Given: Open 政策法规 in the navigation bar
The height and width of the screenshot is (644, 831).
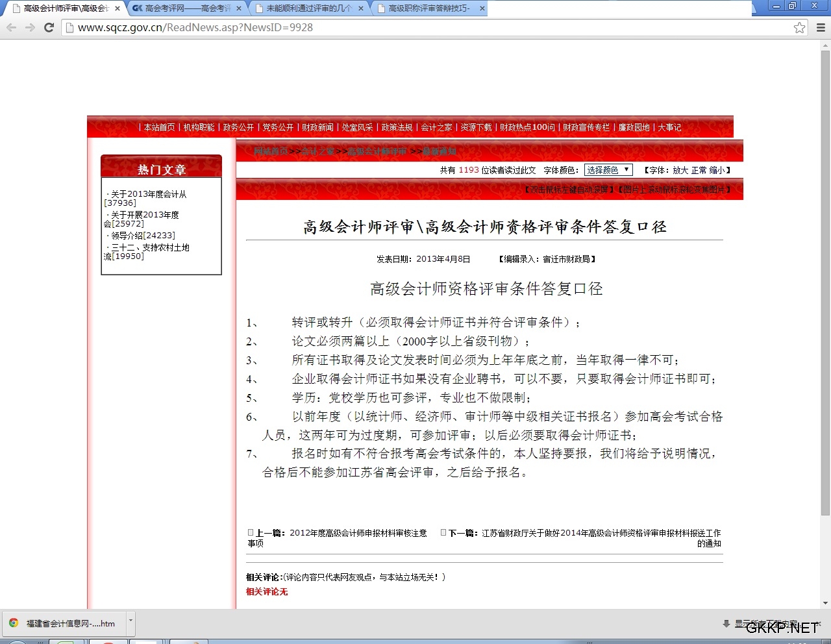Looking at the screenshot, I should [x=397, y=127].
